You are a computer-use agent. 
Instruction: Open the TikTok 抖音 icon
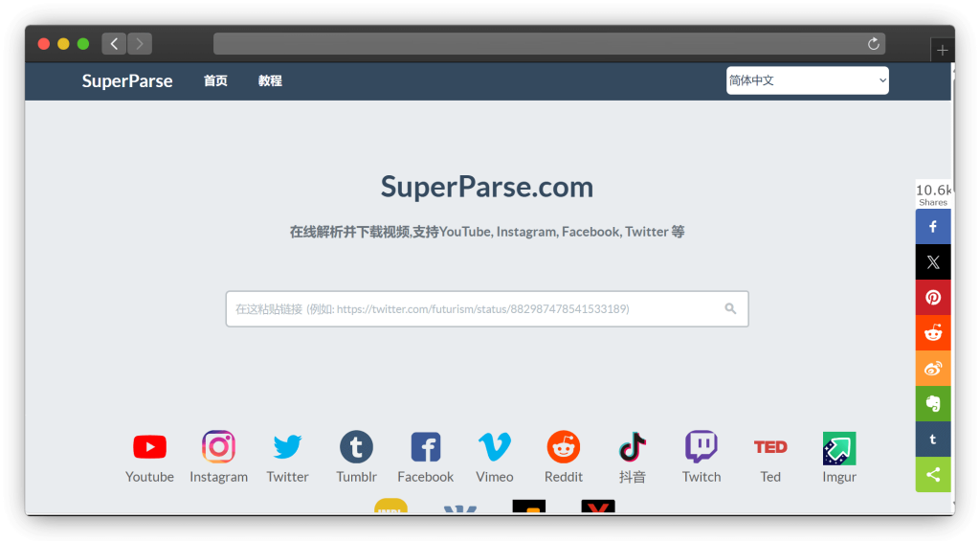(632, 447)
